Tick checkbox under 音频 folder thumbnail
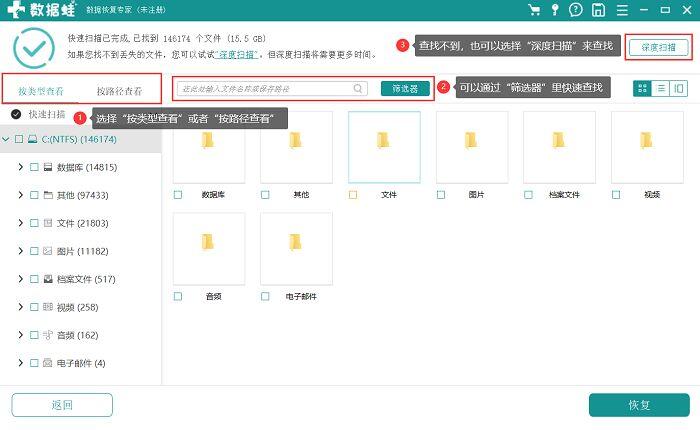This screenshot has height=430, width=700. (x=178, y=296)
